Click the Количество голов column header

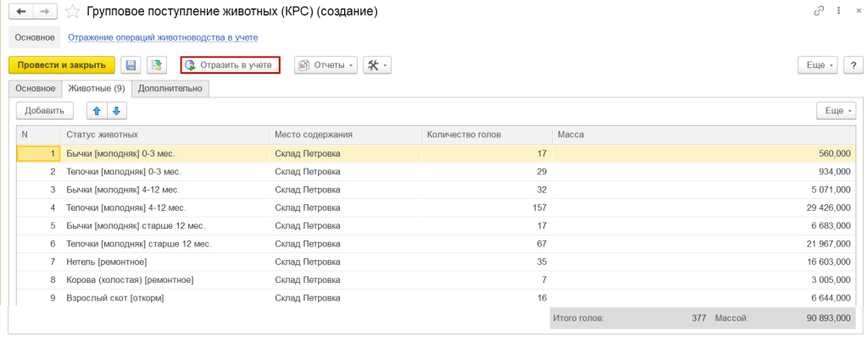[487, 135]
